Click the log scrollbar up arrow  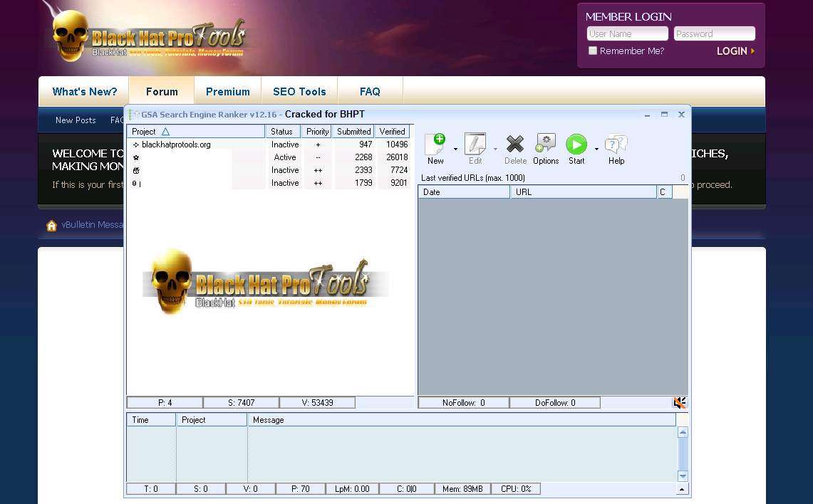[x=683, y=433]
